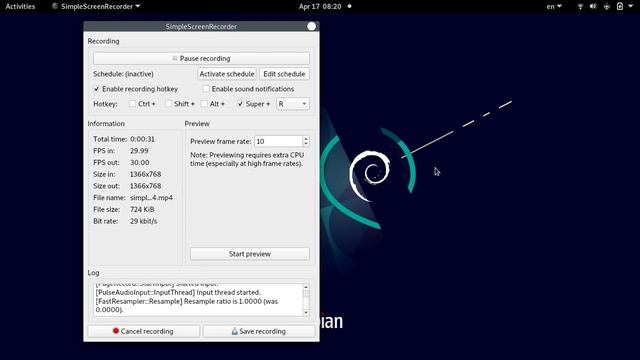Open the SimpleScreenRecorder app menu in the top bar
Screen dimensions: 640x360
pyautogui.click(x=96, y=7)
